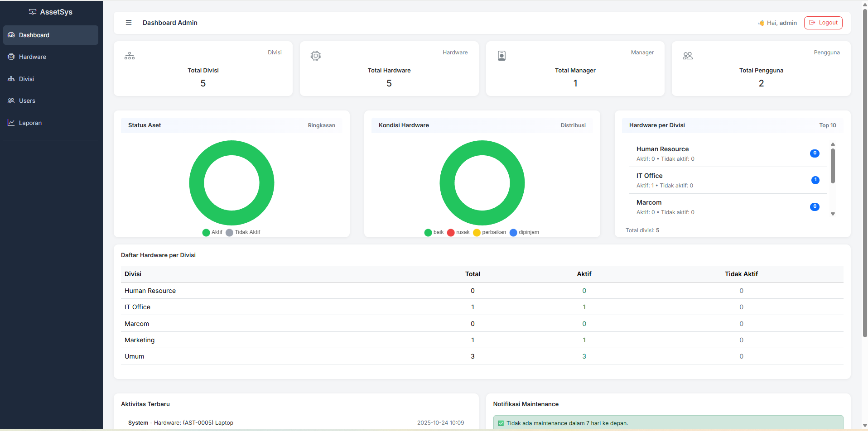Screen dimensions: 868x431
Task: Click the Total Divisi card icon
Action: [130, 56]
